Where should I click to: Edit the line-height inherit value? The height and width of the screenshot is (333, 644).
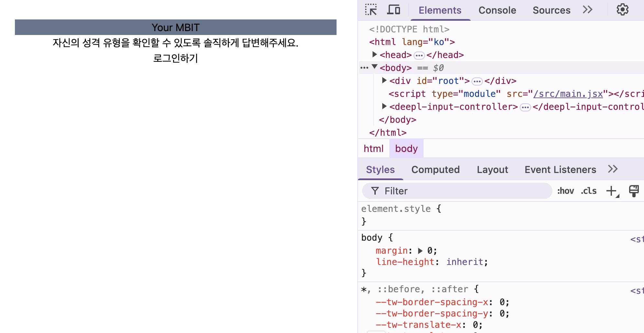pyautogui.click(x=465, y=262)
